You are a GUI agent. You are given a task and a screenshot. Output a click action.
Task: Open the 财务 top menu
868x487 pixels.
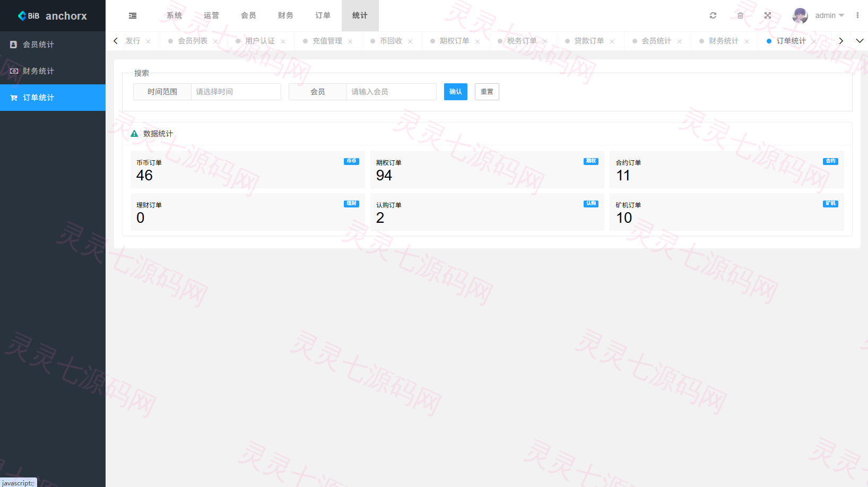pyautogui.click(x=285, y=15)
